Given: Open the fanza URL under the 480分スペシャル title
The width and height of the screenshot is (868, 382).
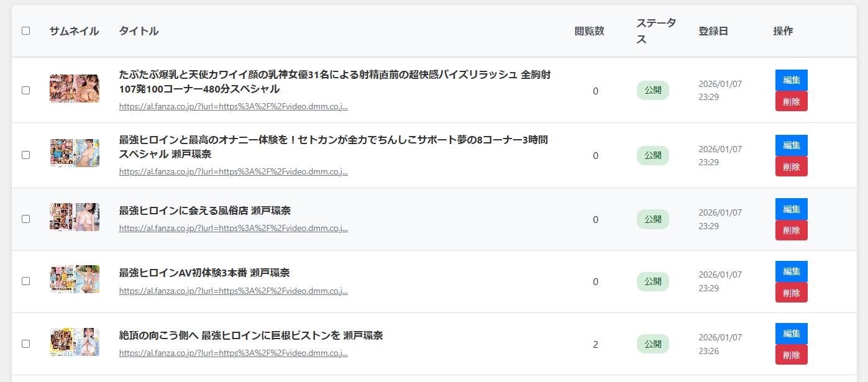Looking at the screenshot, I should (x=233, y=106).
